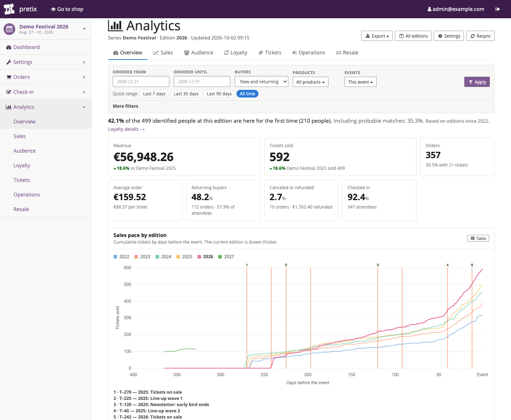Expand the Demo Festival 2026 event switcher

tap(46, 29)
